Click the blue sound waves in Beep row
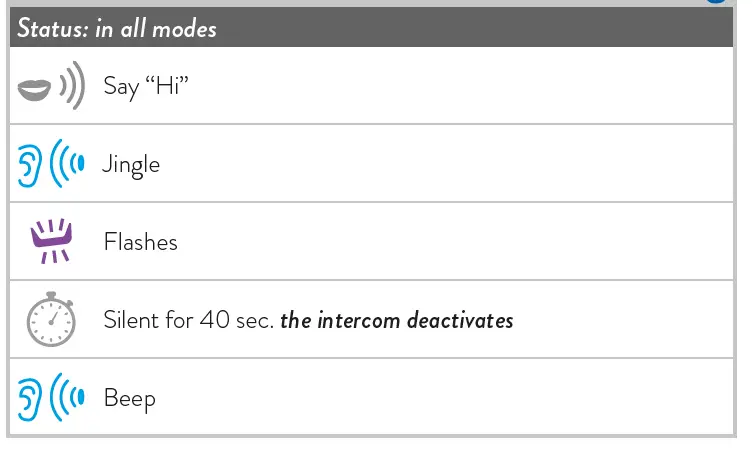The width and height of the screenshot is (752, 452). tap(67, 399)
